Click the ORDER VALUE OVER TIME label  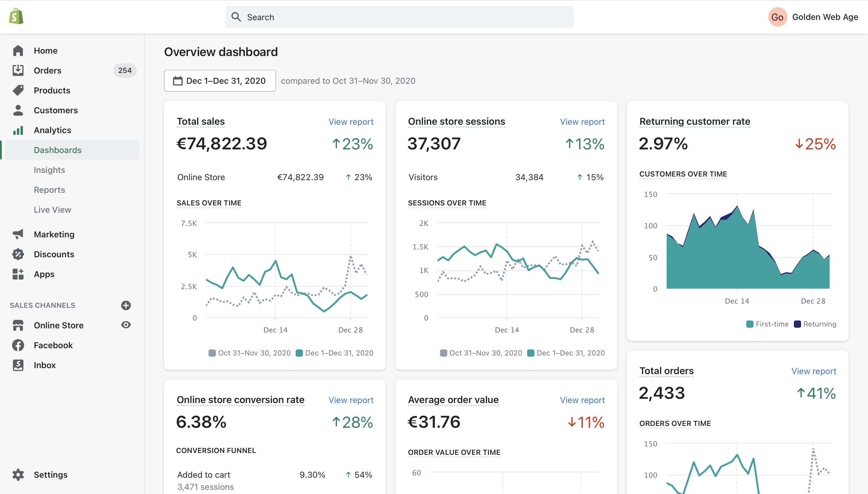[x=454, y=452]
